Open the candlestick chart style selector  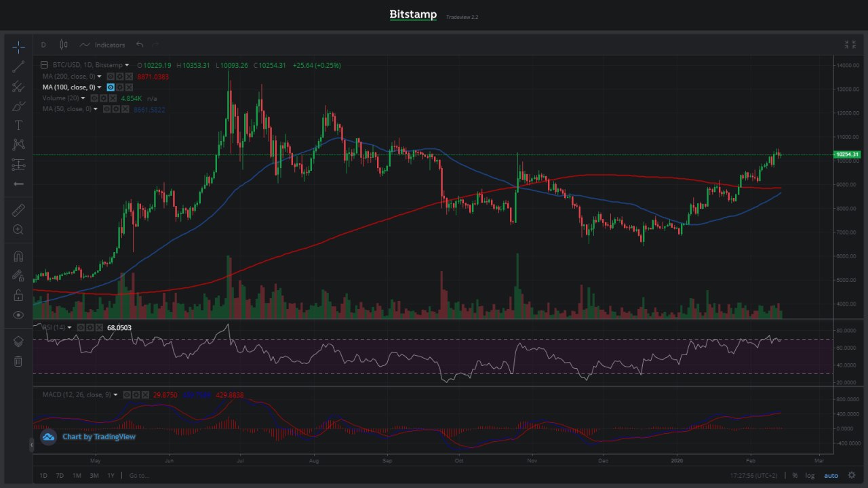64,45
